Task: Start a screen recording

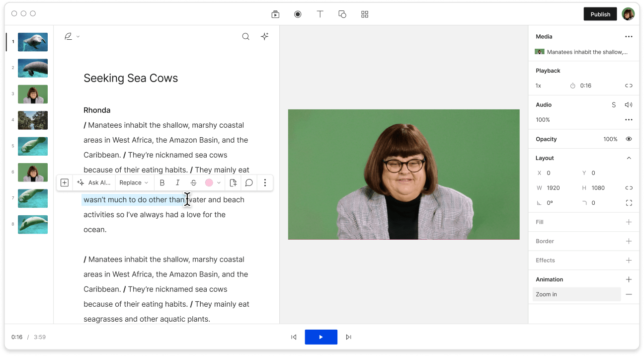Action: pyautogui.click(x=298, y=14)
